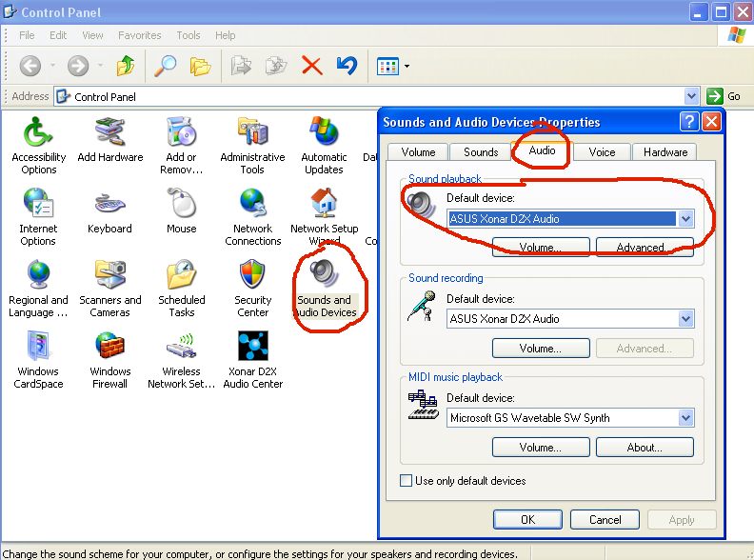
Task: Switch to the Voice tab
Action: pos(602,152)
